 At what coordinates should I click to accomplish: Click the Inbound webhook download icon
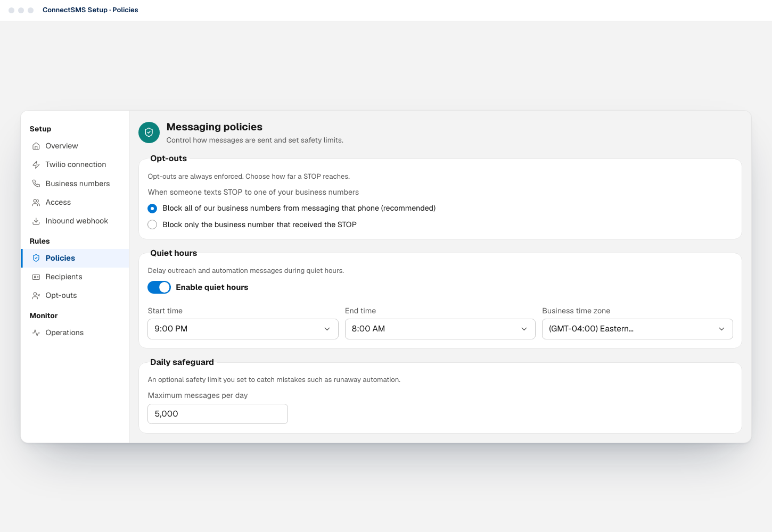pyautogui.click(x=36, y=221)
